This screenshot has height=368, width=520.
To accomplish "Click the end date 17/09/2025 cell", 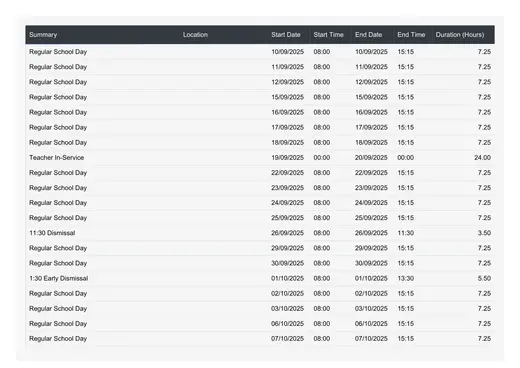I will click(x=371, y=127).
